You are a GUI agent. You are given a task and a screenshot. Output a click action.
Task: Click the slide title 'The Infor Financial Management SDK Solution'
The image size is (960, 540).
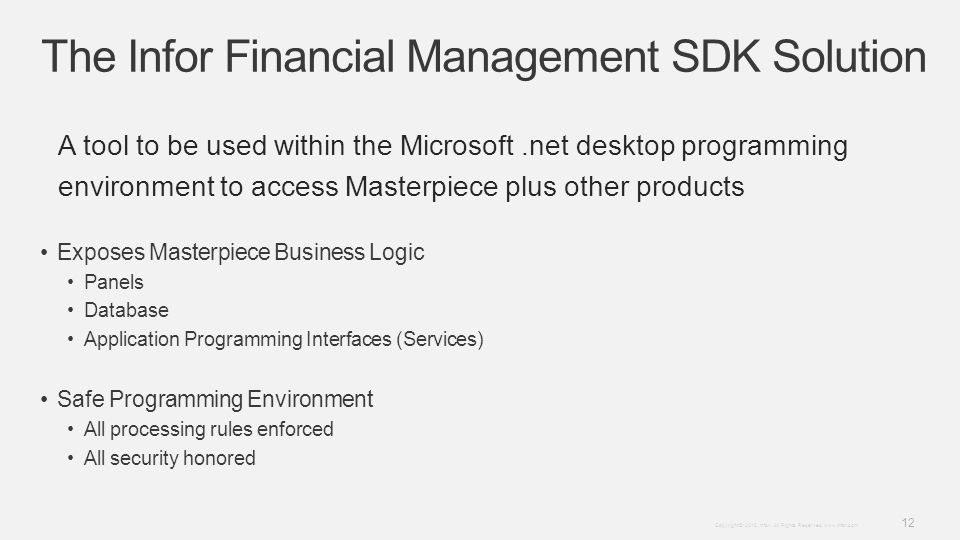[484, 58]
